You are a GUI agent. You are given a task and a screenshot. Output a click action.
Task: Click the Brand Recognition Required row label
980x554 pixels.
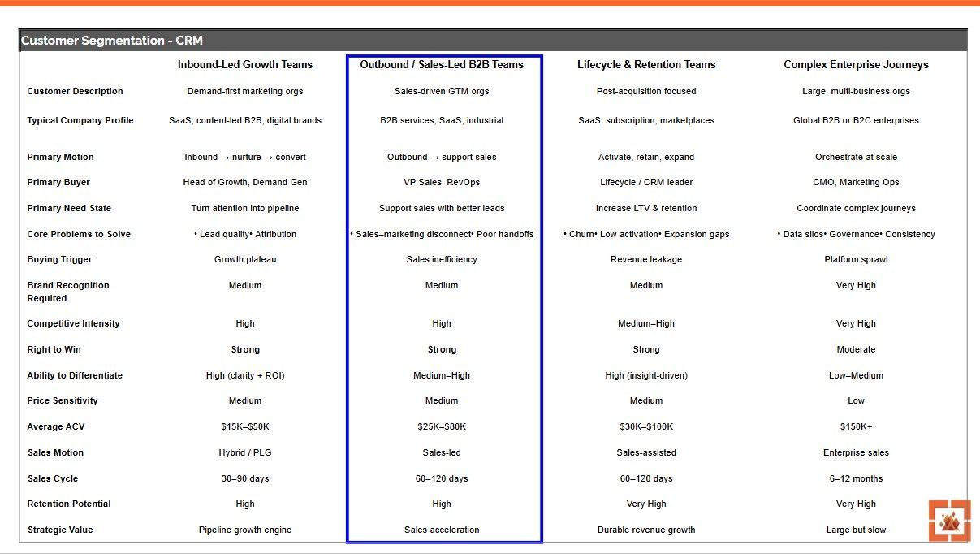click(67, 292)
